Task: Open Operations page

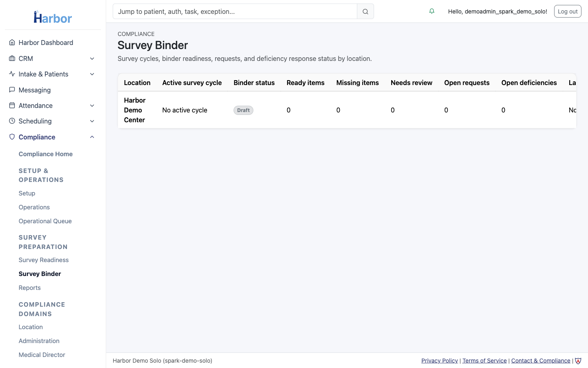Action: 34,207
